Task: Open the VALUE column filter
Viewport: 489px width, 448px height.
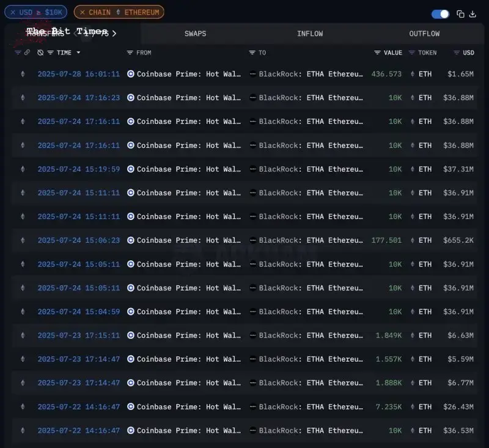Action: [x=377, y=53]
